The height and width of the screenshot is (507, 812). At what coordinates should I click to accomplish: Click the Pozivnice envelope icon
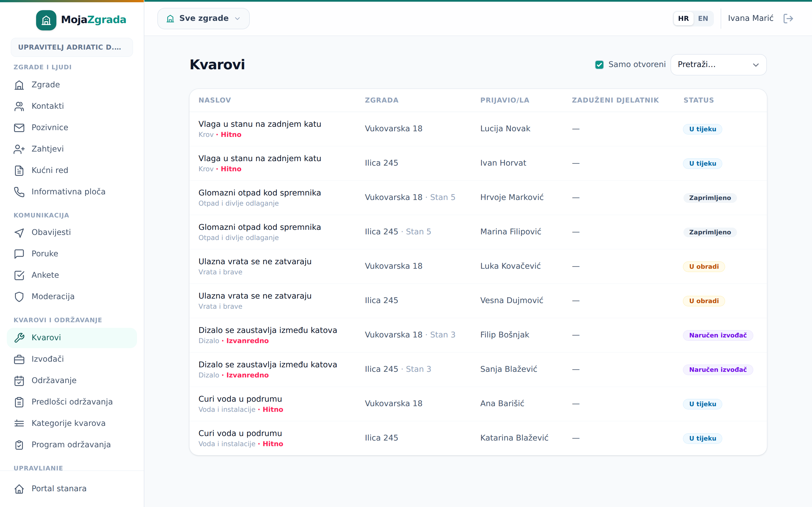19,128
